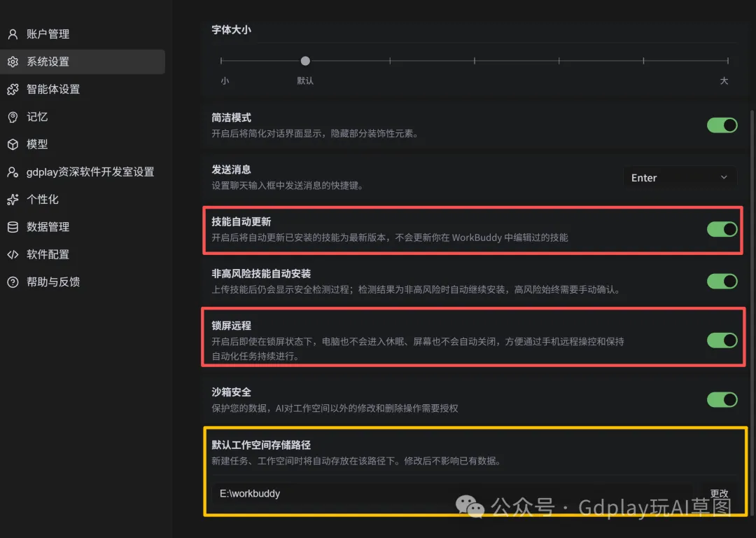Select 系统设置 sidebar item

coord(83,62)
